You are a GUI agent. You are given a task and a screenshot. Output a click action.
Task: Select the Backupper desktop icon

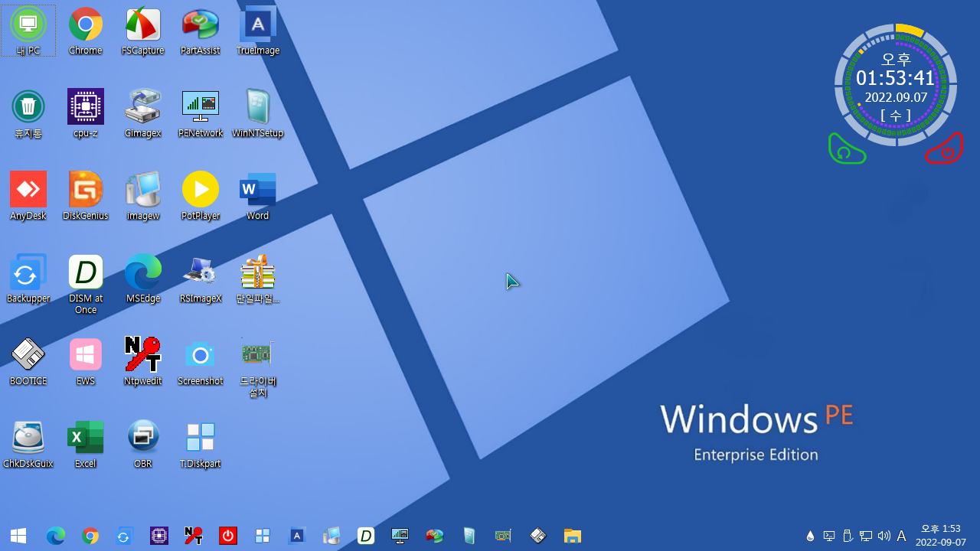coord(28,279)
